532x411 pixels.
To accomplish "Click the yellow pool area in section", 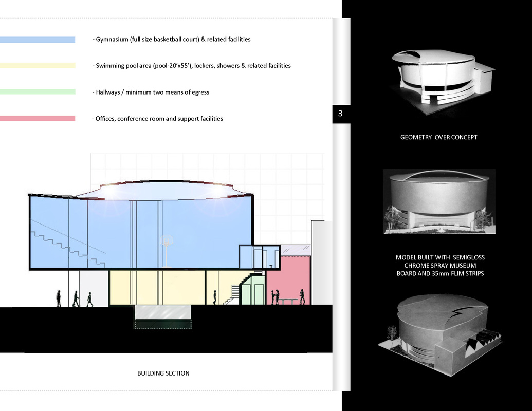I will 157,287.
